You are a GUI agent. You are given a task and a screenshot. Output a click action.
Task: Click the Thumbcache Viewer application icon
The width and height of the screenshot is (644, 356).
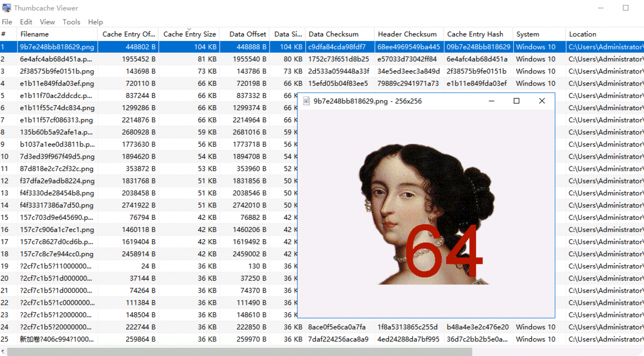pyautogui.click(x=6, y=8)
